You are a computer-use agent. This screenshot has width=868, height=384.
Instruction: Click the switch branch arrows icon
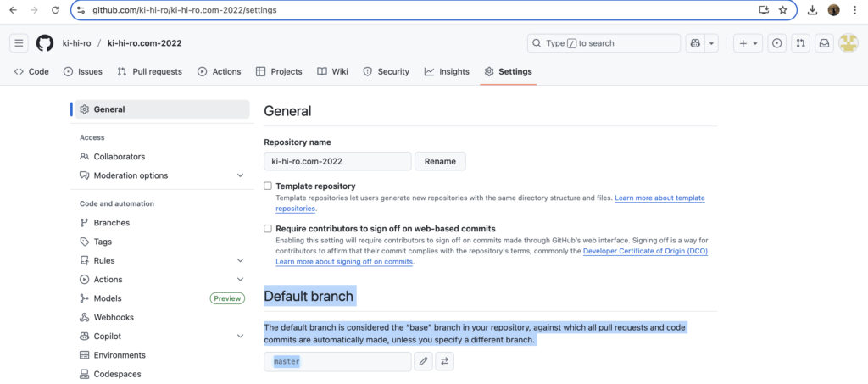click(x=446, y=362)
